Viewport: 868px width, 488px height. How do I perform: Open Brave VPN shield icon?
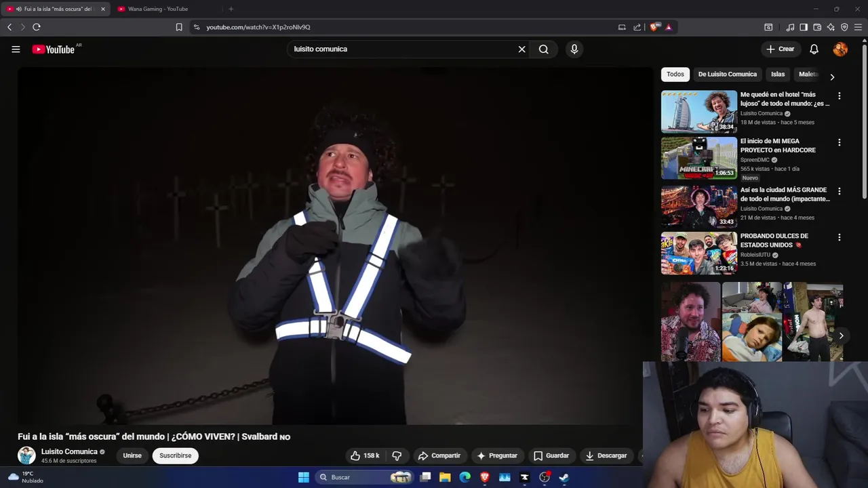coord(844,27)
